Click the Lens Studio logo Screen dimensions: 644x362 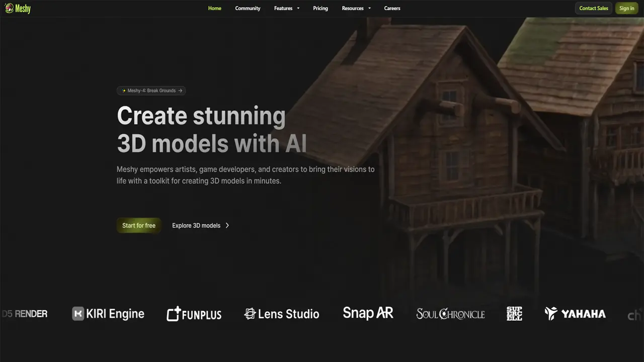(282, 314)
